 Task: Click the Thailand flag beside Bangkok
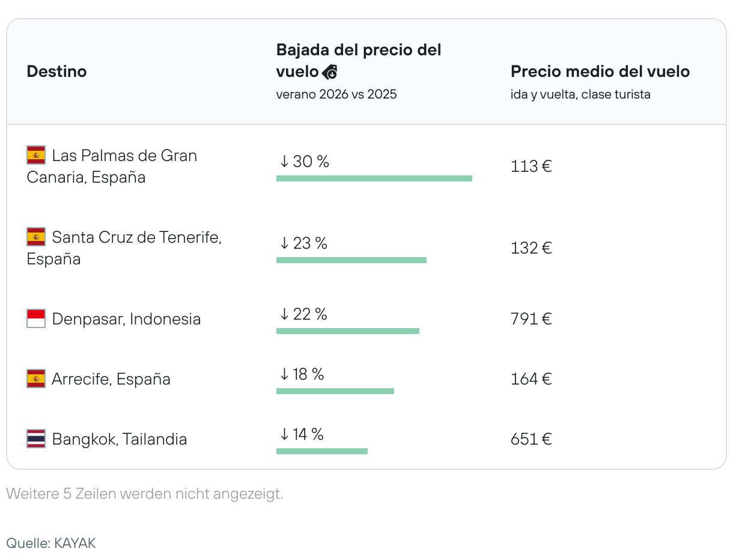coord(36,439)
